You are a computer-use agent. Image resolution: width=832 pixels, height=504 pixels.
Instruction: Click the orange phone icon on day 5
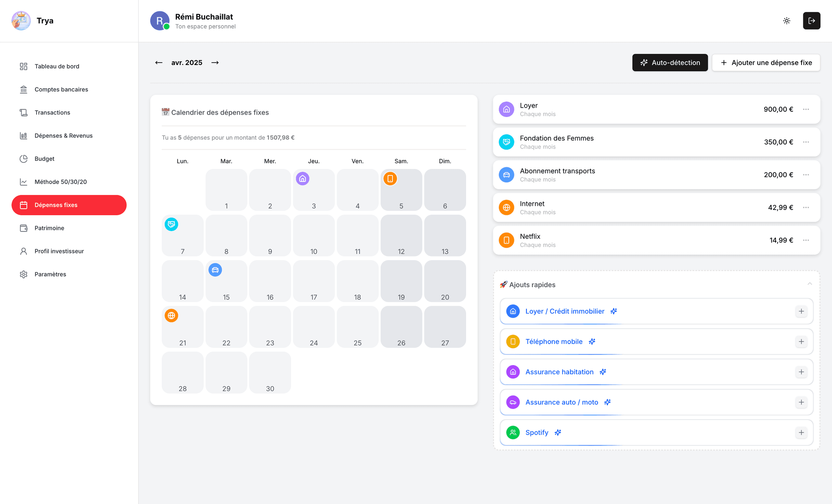(x=390, y=179)
